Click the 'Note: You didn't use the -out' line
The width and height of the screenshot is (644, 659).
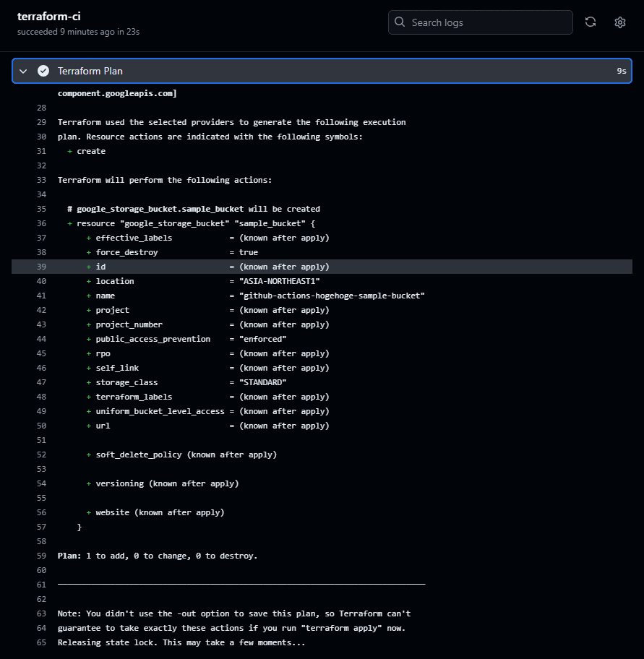233,613
